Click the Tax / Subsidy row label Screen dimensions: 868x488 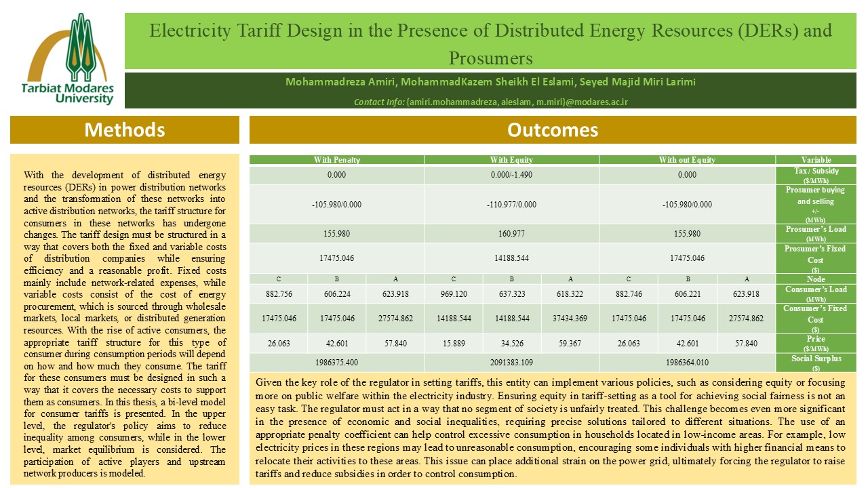(816, 175)
